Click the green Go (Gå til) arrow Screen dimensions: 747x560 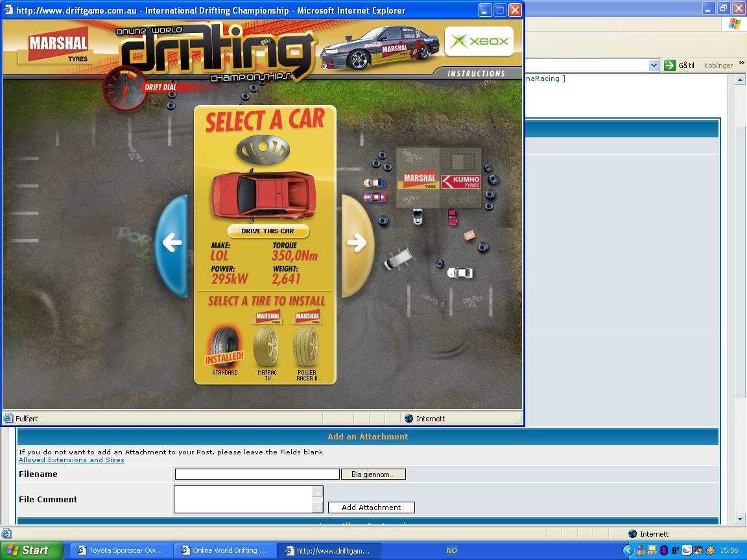(670, 65)
